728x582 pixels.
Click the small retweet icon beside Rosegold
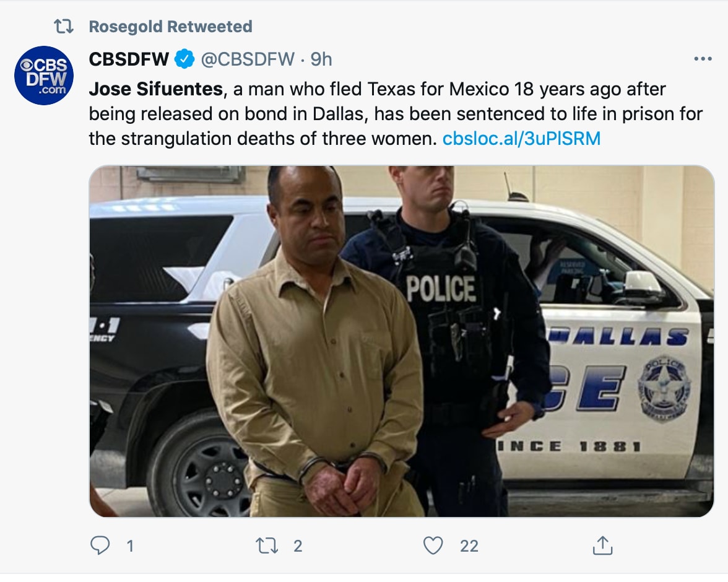(63, 27)
